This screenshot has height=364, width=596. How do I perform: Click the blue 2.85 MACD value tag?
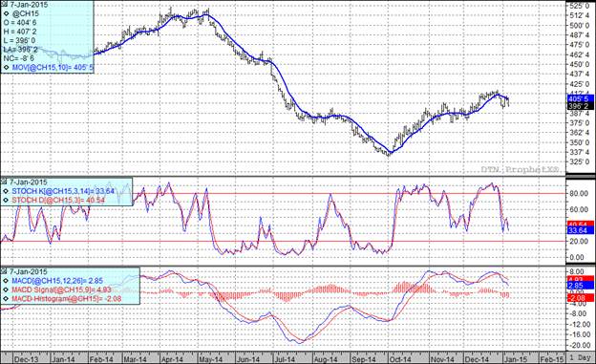[x=580, y=286]
